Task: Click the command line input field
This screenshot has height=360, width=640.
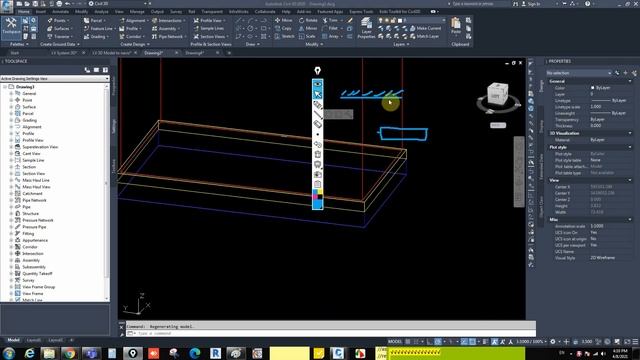Action: pyautogui.click(x=331, y=333)
